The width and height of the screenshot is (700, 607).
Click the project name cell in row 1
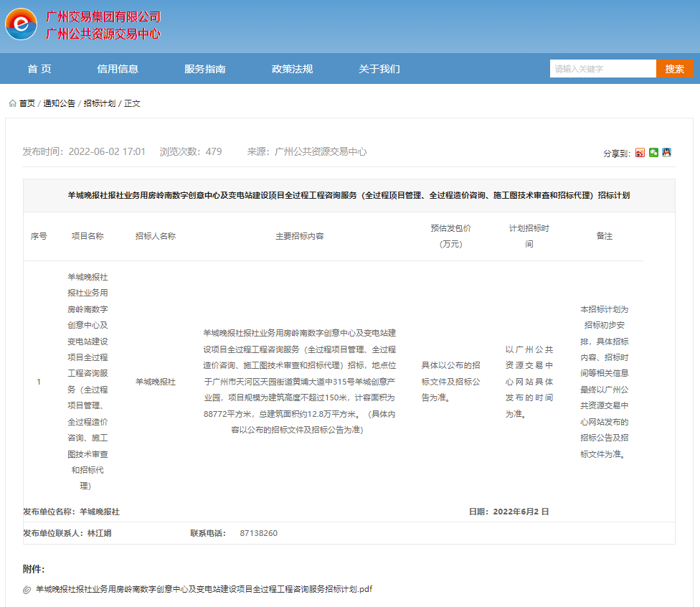(x=87, y=382)
